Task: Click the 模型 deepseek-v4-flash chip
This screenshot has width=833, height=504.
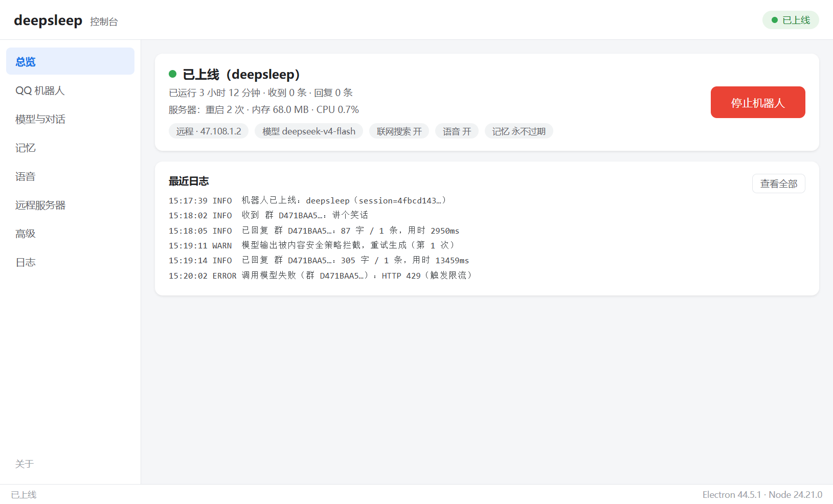Action: (309, 131)
